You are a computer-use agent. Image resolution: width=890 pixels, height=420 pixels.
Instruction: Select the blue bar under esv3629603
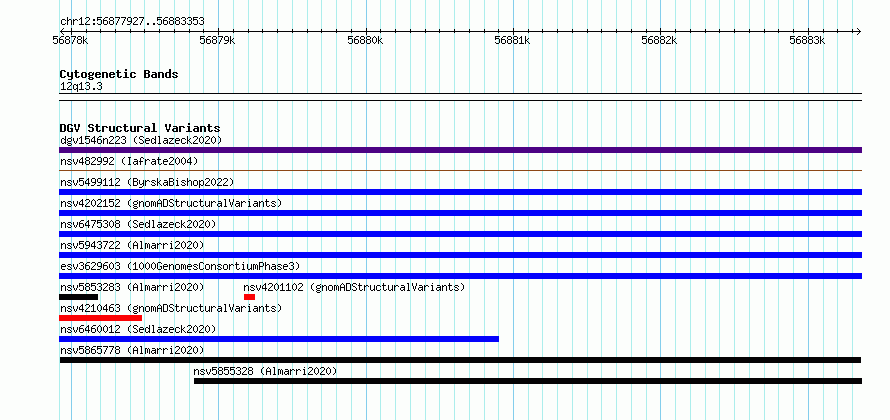pyautogui.click(x=460, y=276)
